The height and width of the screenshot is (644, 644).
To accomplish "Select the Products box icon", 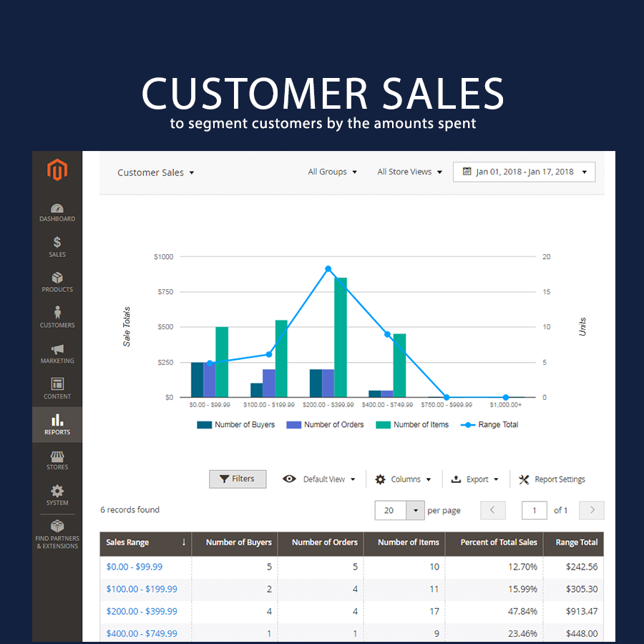I will tap(57, 278).
